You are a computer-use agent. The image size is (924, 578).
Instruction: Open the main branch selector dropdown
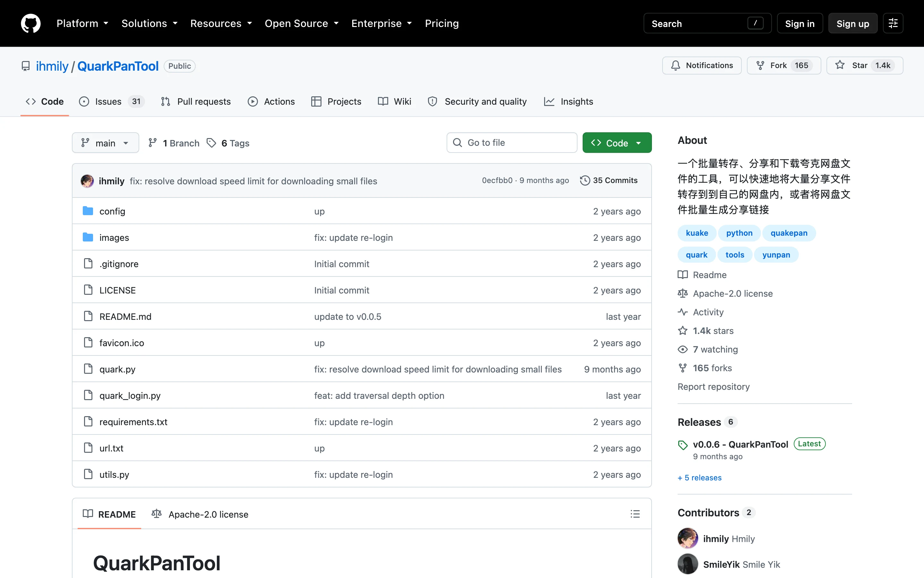pyautogui.click(x=105, y=143)
